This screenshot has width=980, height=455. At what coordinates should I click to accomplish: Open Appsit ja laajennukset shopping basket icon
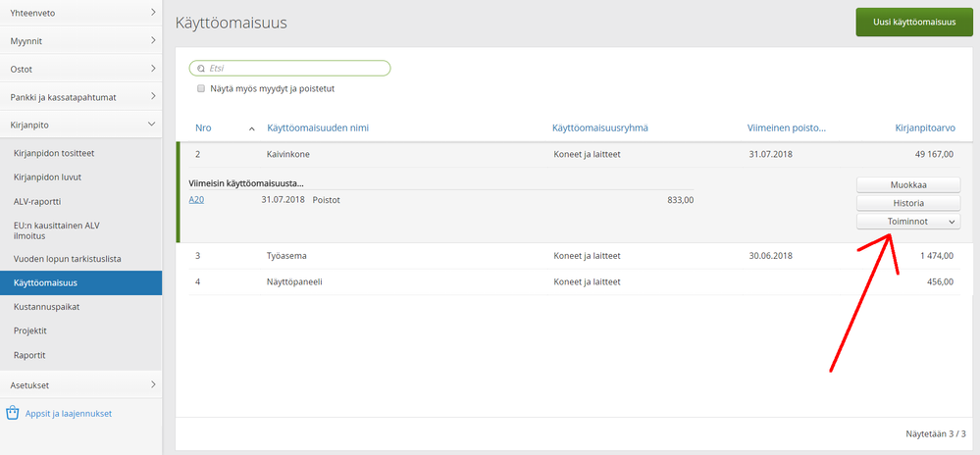point(13,413)
